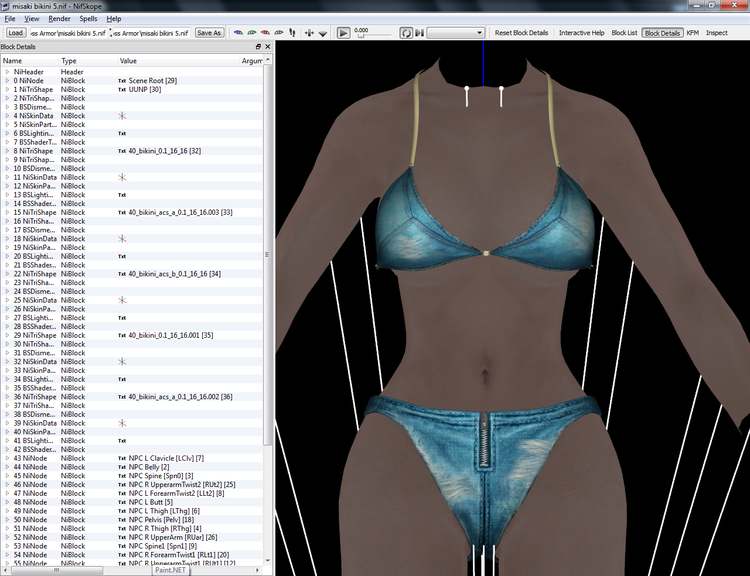Expand the 8 NiTriShape row

(7, 151)
